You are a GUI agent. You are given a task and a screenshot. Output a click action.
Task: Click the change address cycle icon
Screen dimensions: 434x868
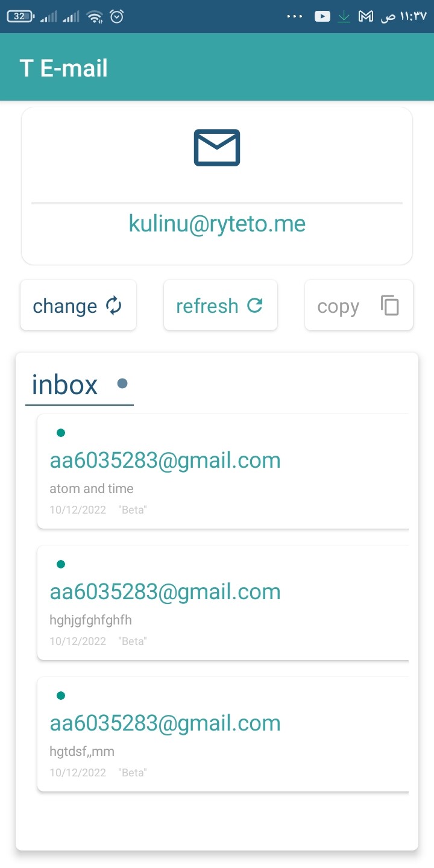114,306
